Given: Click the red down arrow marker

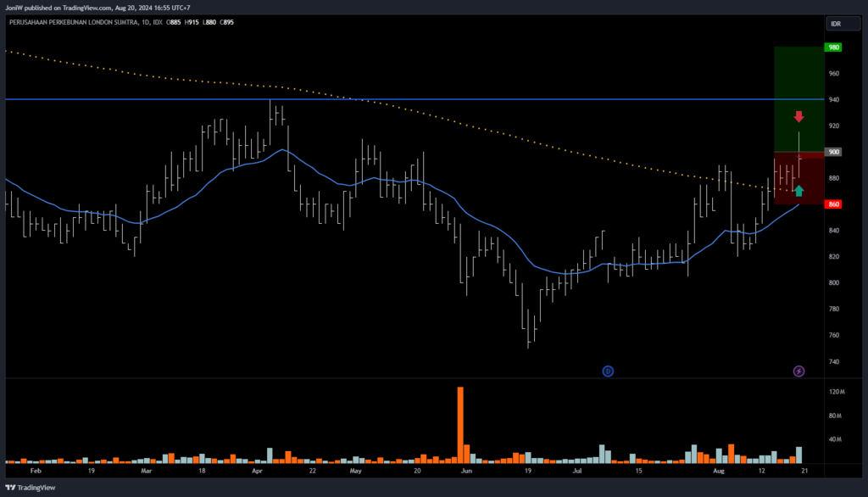Looking at the screenshot, I should pos(798,116).
